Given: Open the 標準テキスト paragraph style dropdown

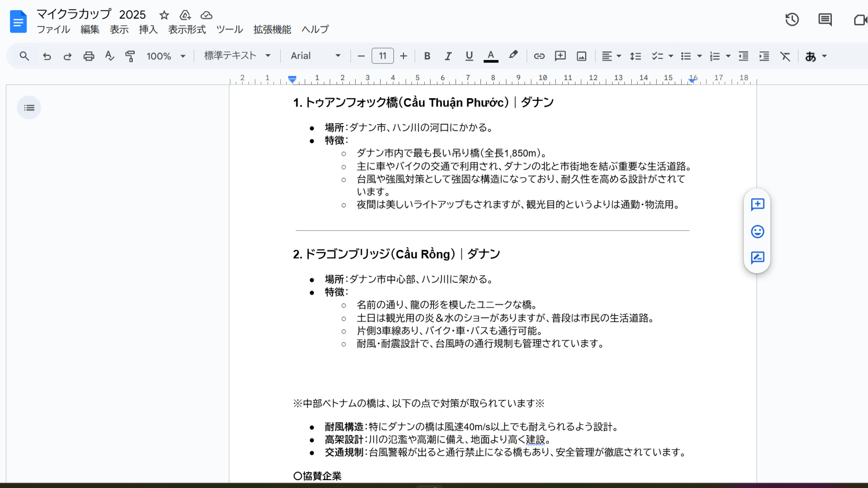Looking at the screenshot, I should (237, 56).
